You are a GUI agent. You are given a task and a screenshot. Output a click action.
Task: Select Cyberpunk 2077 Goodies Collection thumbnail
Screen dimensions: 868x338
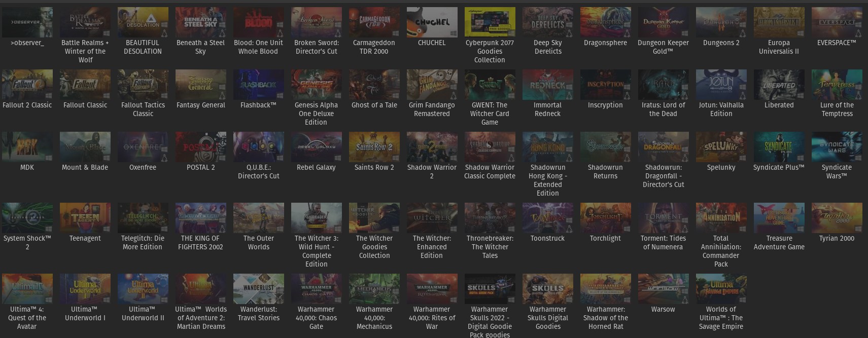pyautogui.click(x=490, y=22)
